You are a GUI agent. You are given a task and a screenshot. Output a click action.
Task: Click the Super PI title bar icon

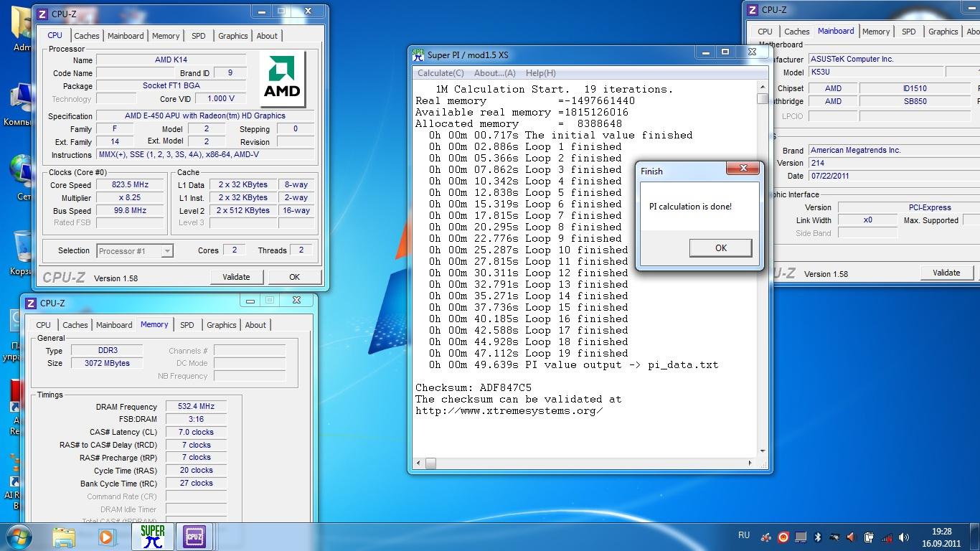click(x=418, y=55)
